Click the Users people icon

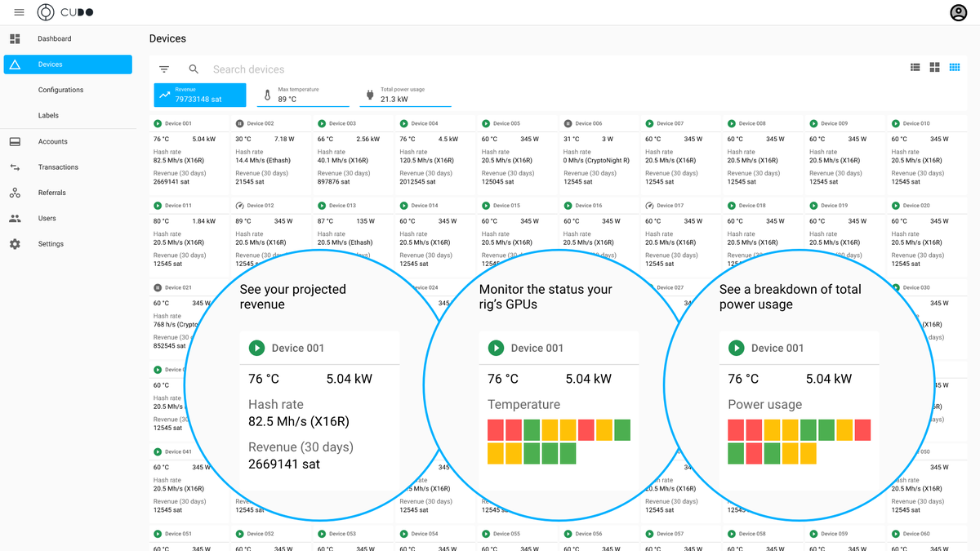(15, 218)
